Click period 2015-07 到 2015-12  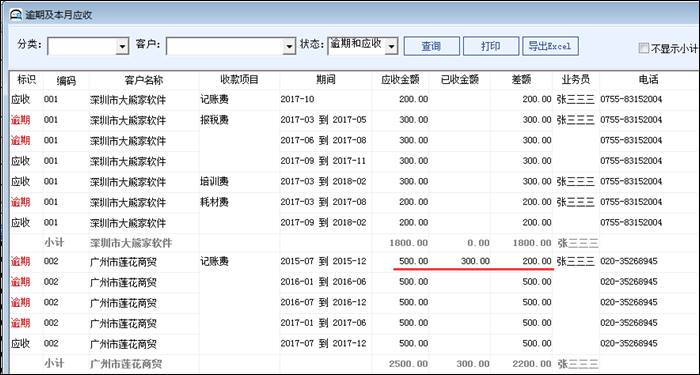tap(323, 261)
